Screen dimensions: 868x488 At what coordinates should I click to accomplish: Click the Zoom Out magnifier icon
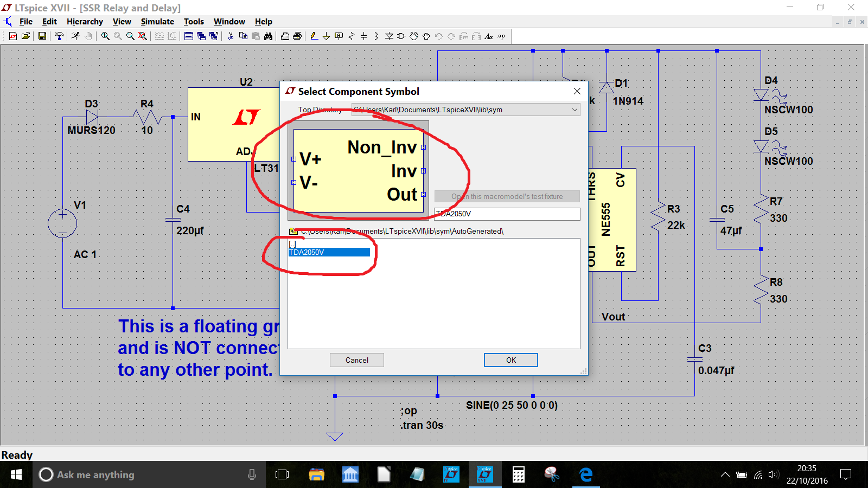130,36
